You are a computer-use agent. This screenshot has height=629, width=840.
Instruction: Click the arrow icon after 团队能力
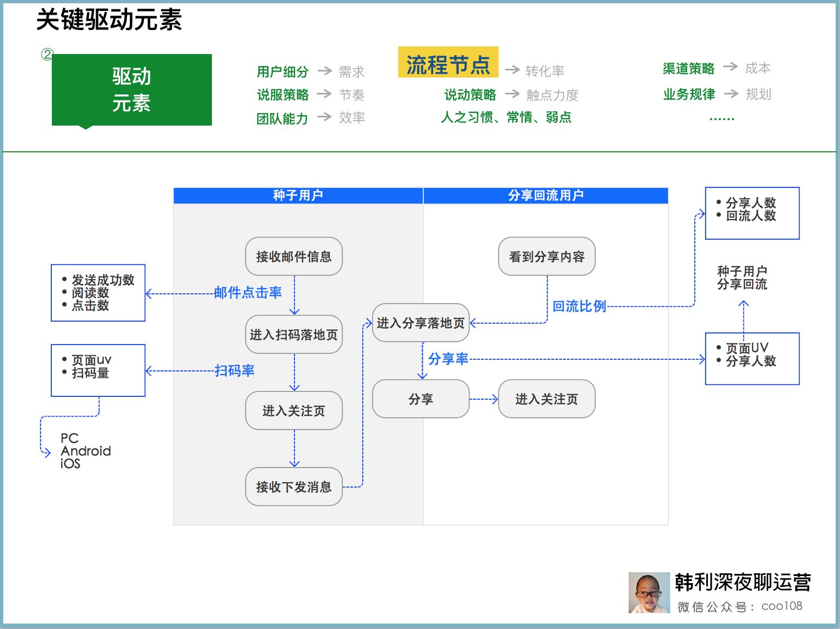(x=324, y=116)
